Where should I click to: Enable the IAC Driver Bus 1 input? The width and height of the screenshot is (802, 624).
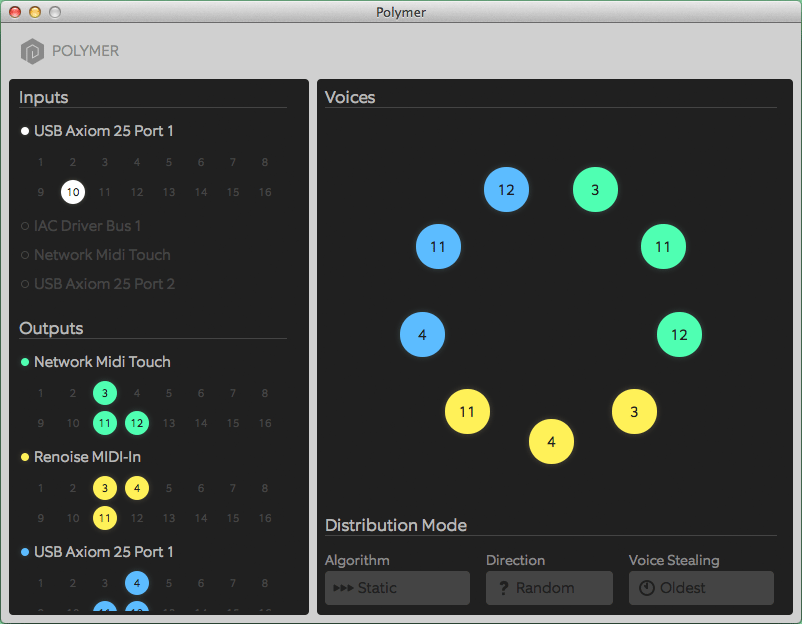pyautogui.click(x=81, y=226)
